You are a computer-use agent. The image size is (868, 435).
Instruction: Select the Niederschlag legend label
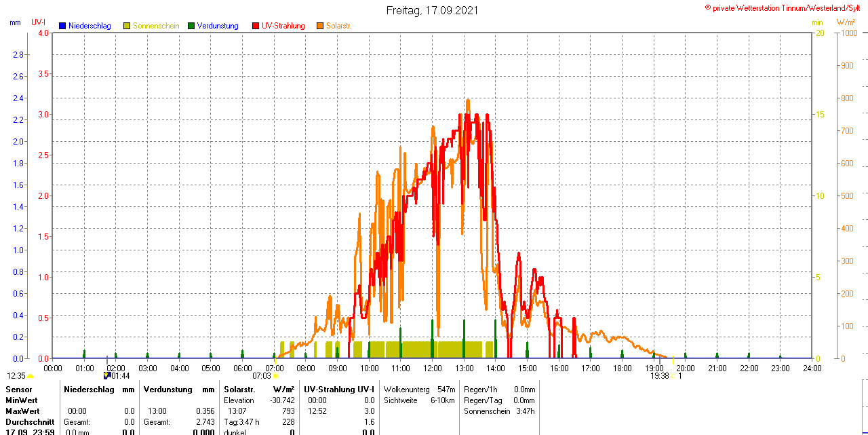pos(90,26)
